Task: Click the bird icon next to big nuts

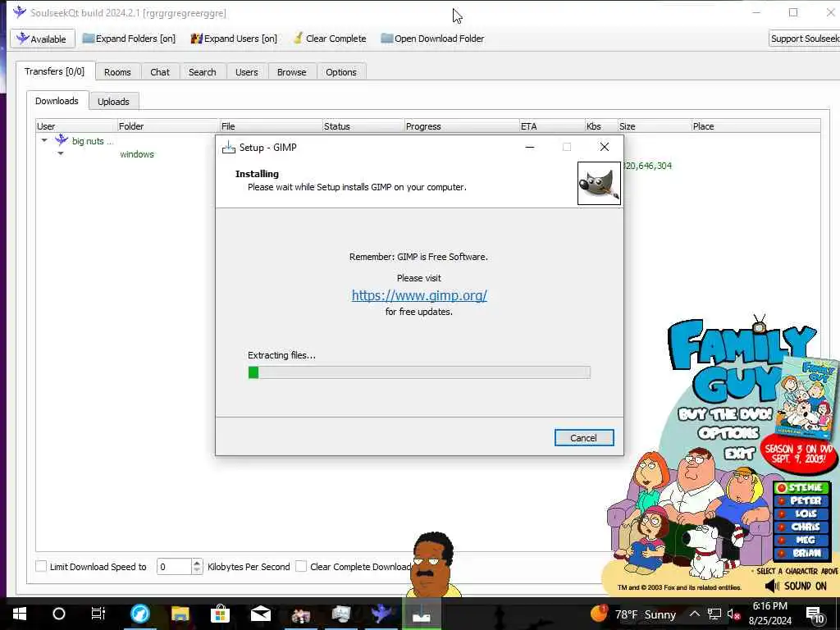Action: [x=62, y=139]
